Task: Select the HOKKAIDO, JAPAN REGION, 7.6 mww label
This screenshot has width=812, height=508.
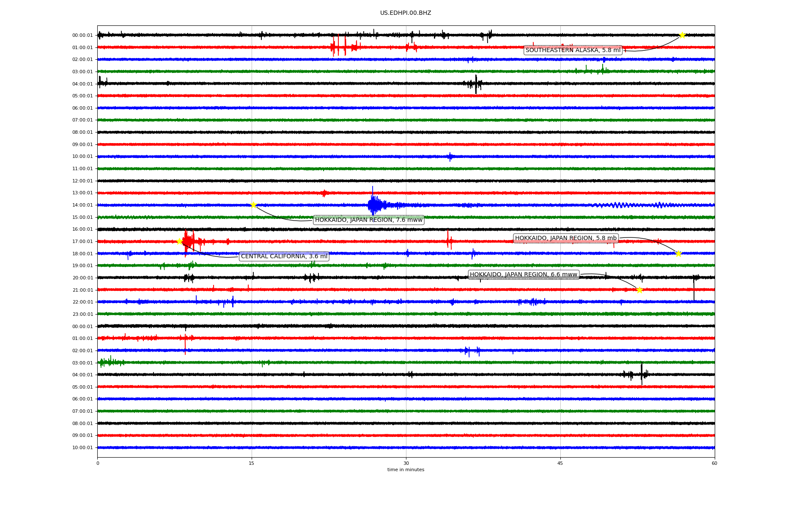Action: [x=368, y=220]
